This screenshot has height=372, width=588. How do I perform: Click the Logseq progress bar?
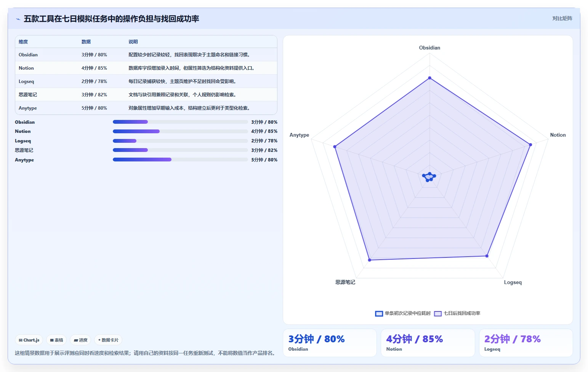[180, 141]
